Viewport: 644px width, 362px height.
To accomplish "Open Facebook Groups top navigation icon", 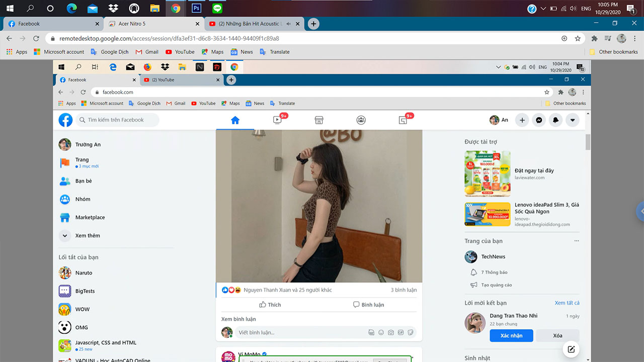I will point(361,120).
